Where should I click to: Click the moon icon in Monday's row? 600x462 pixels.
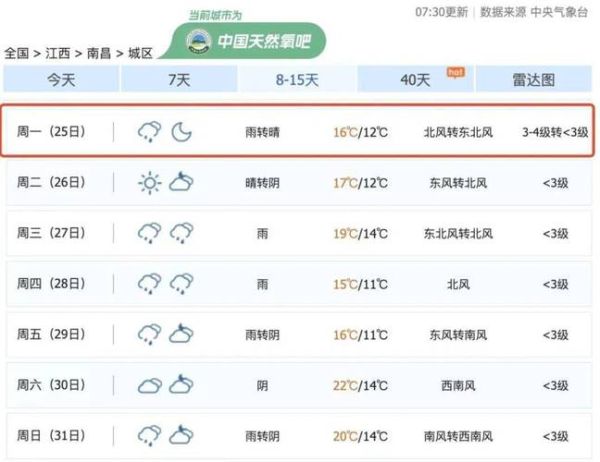click(181, 131)
